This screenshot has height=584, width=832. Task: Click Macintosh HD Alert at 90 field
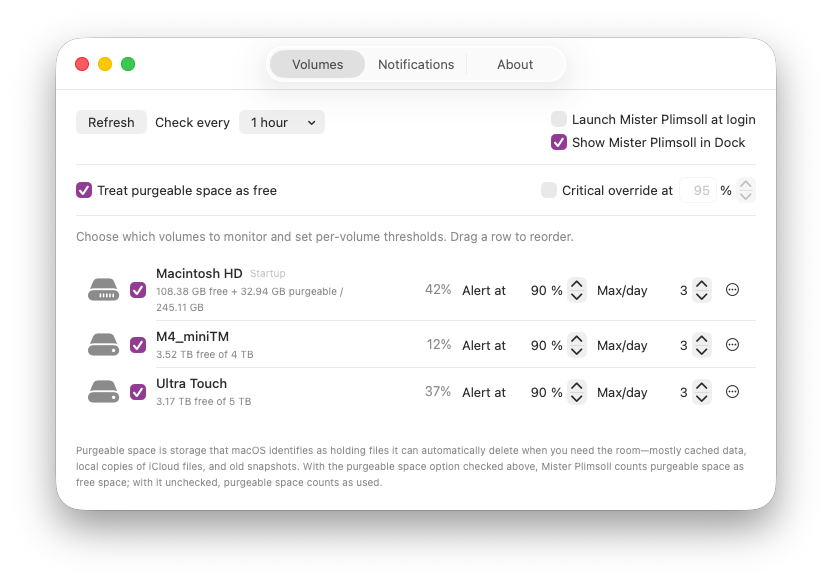(x=539, y=291)
